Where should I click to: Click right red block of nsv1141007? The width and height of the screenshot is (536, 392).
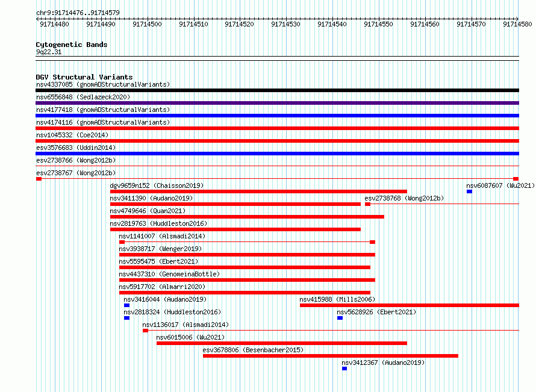click(372, 242)
